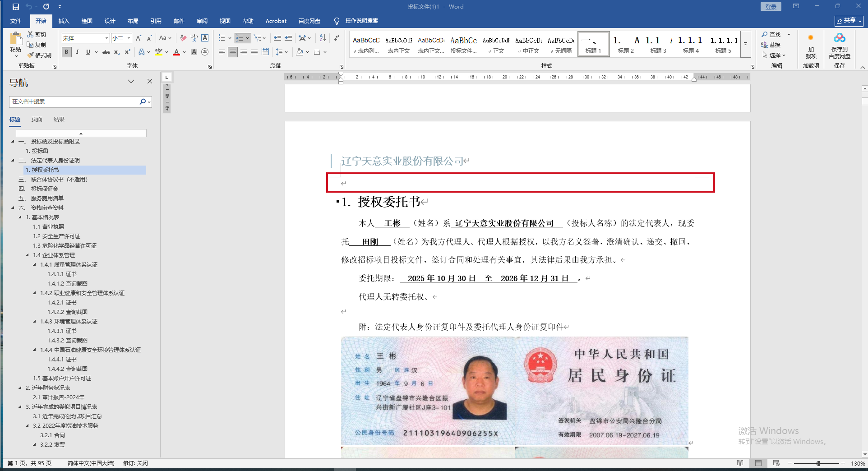The width and height of the screenshot is (868, 471).
Task: Select the Format Painter (格式刷)
Action: (40, 55)
